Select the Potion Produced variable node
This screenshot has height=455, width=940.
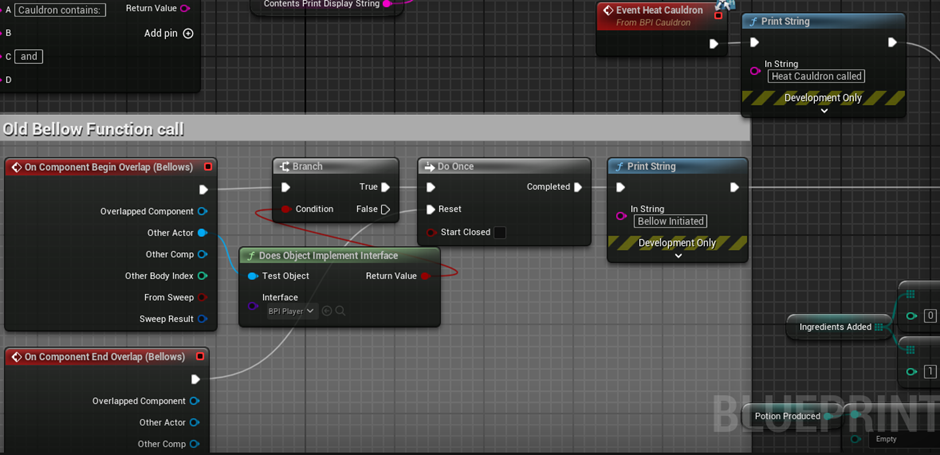788,416
